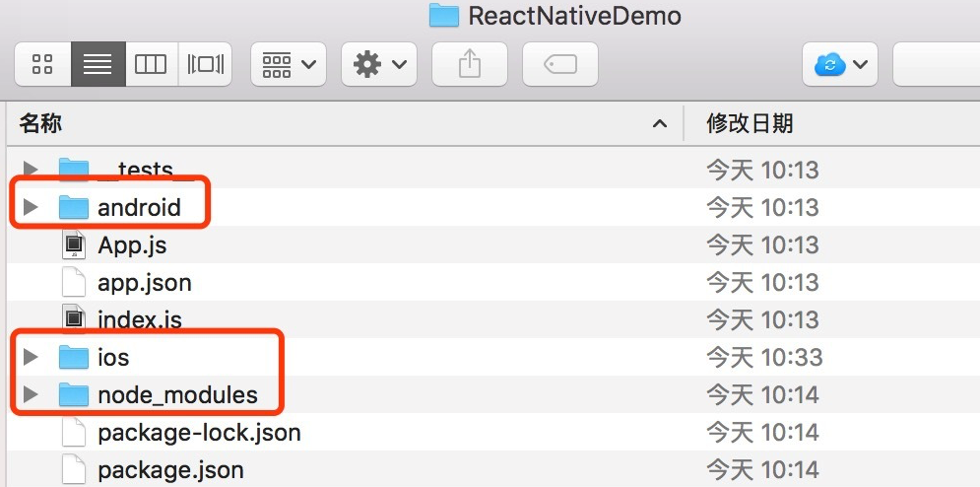Switch to column view
The image size is (980, 487).
[152, 64]
